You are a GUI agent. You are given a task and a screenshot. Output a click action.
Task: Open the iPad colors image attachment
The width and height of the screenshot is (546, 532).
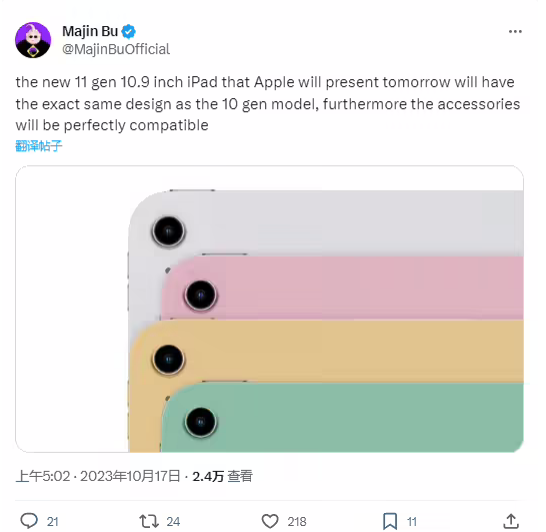point(269,309)
